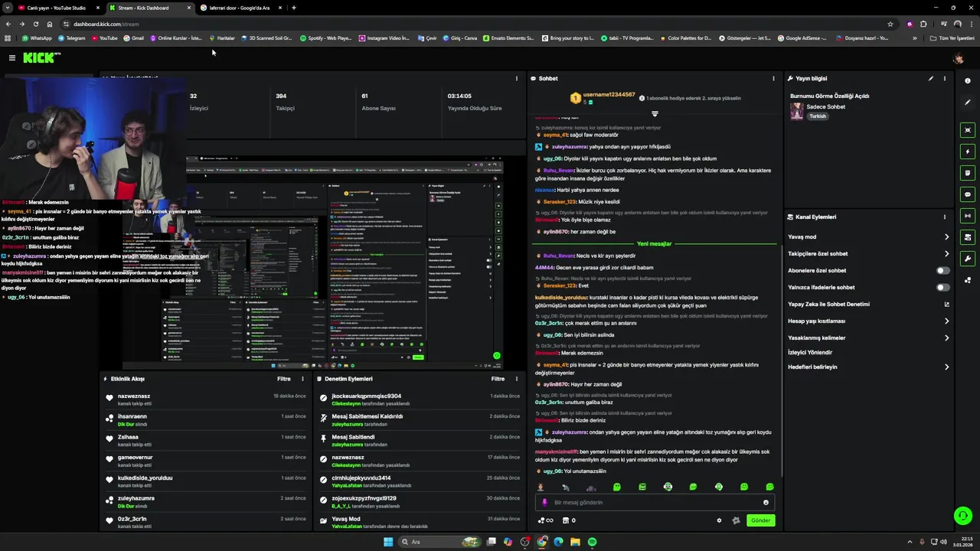Open File Explorer from the taskbar

[575, 542]
